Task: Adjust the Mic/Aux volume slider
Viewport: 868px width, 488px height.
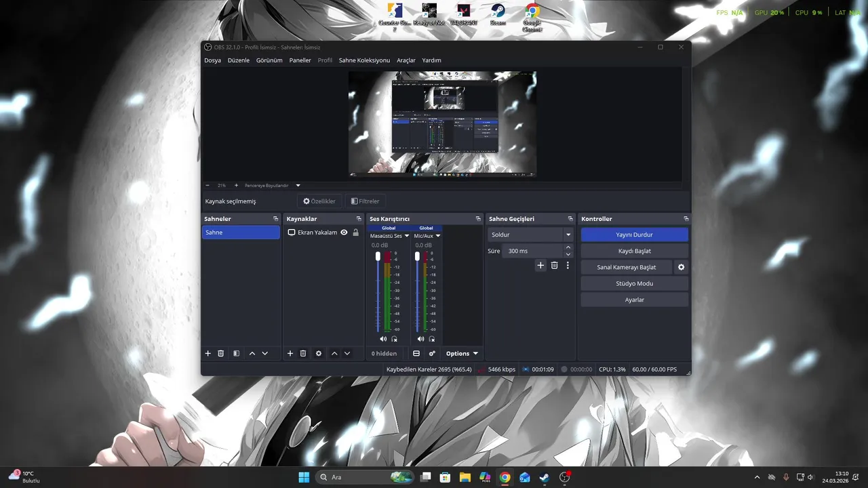Action: click(x=417, y=256)
